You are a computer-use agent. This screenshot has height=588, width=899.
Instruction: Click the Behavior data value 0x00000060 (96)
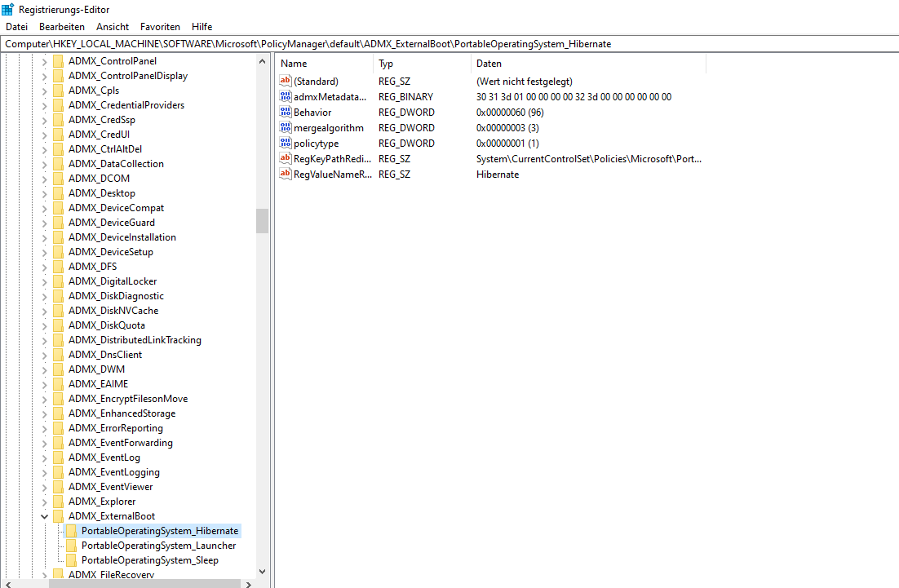[x=510, y=113]
